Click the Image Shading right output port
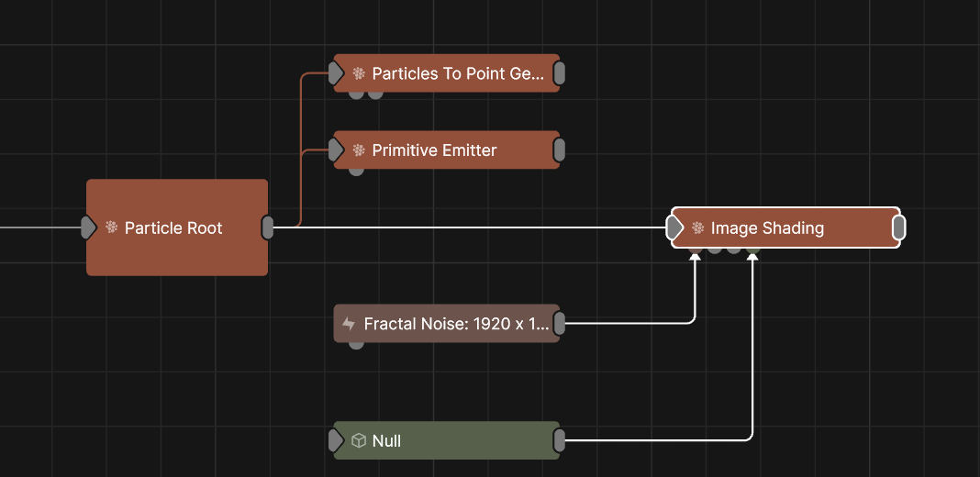This screenshot has width=980, height=477. point(899,227)
